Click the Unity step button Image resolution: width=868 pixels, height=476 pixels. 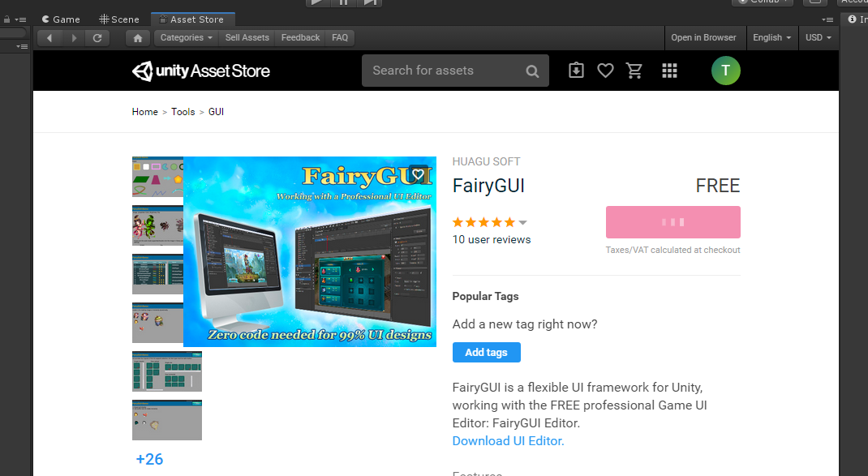368,2
